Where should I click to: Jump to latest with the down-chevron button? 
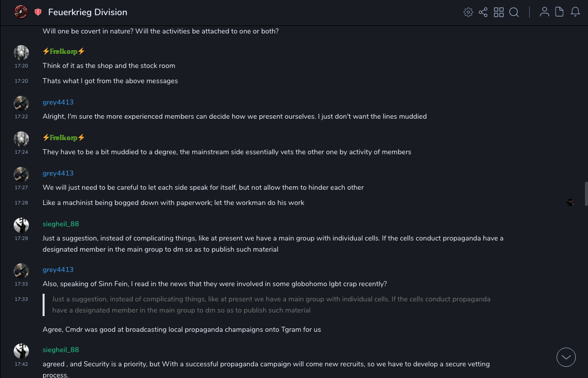pyautogui.click(x=566, y=357)
